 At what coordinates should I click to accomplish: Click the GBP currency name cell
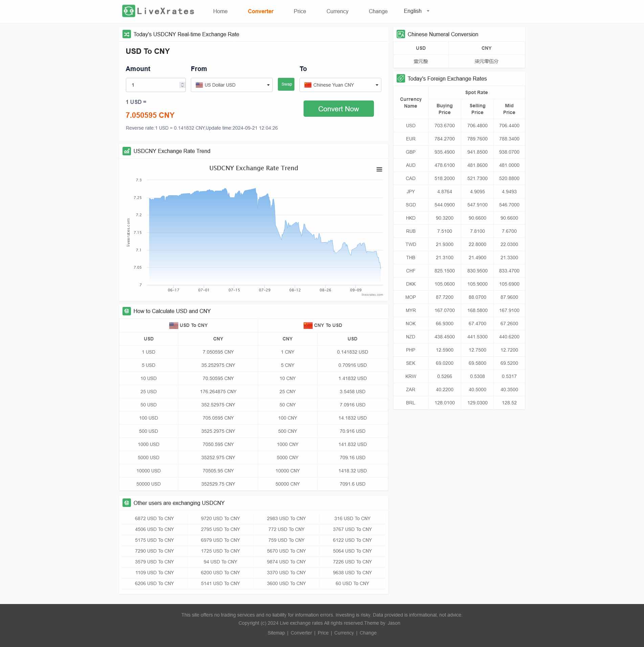tap(410, 152)
